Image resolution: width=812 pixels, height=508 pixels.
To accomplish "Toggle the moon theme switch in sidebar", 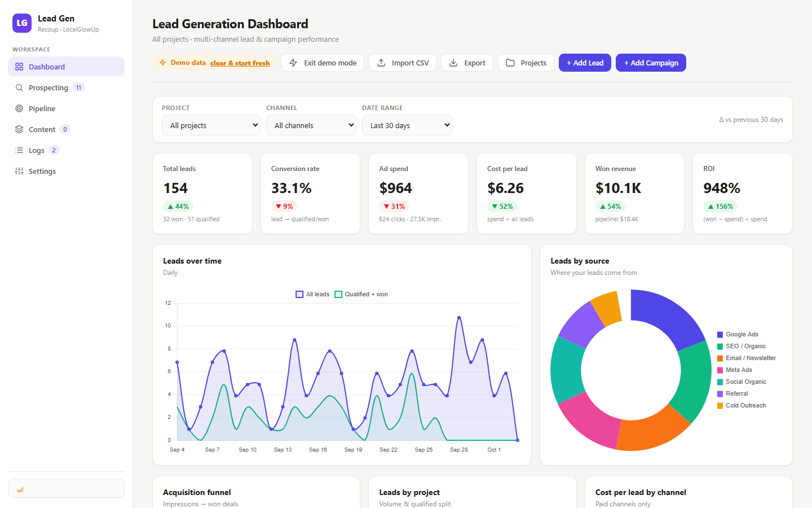I will coord(66,488).
